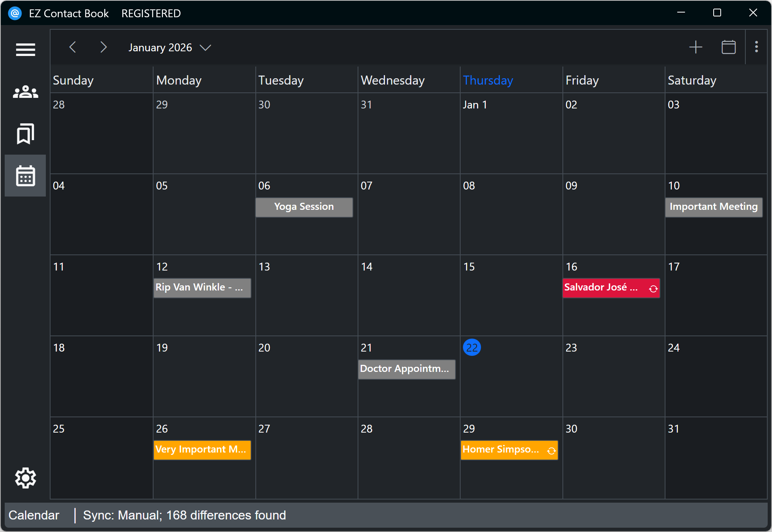The image size is (772, 532).
Task: Open Settings gear icon
Action: click(25, 478)
